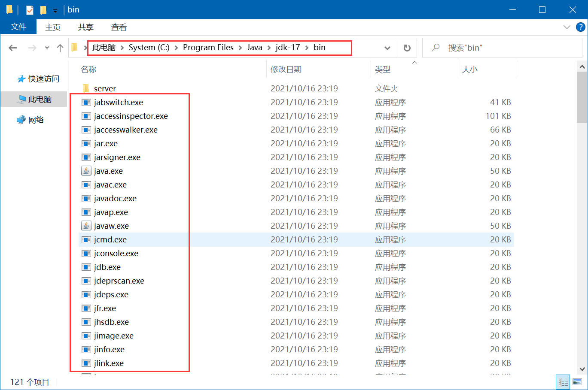Switch to large thumbnails view icon
588x390 pixels.
(x=577, y=382)
